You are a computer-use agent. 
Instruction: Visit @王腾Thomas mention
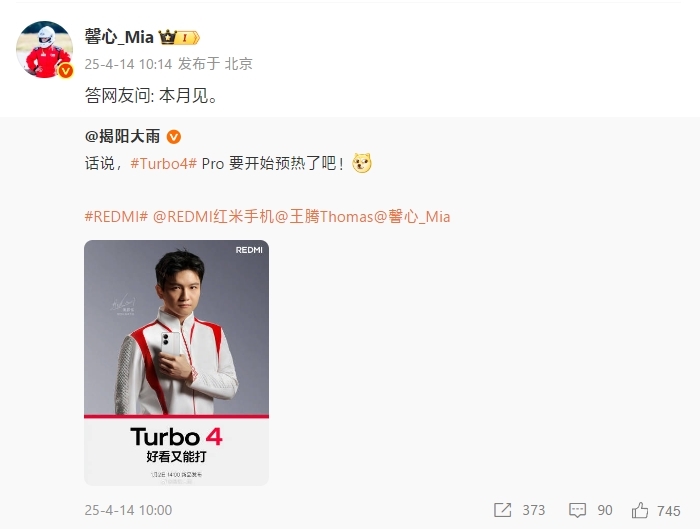click(x=324, y=217)
